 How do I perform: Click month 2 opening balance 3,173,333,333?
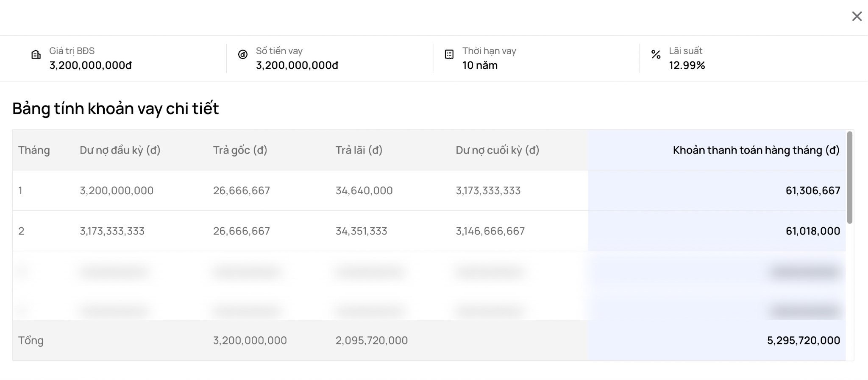[x=112, y=231]
